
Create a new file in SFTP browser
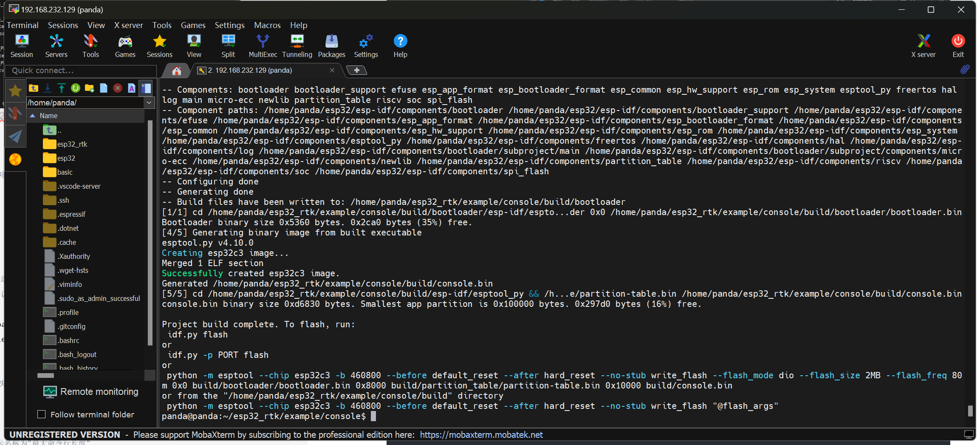(x=104, y=88)
